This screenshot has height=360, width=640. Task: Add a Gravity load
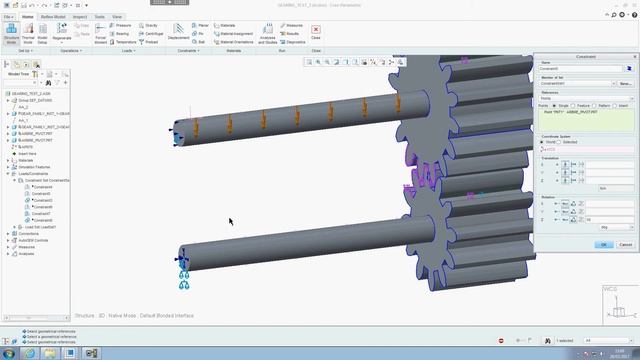(148, 25)
